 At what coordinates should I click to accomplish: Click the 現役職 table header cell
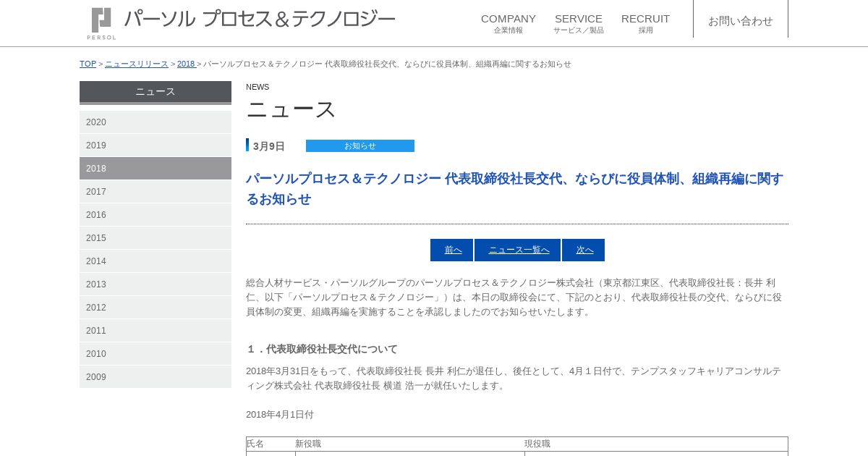(x=656, y=444)
